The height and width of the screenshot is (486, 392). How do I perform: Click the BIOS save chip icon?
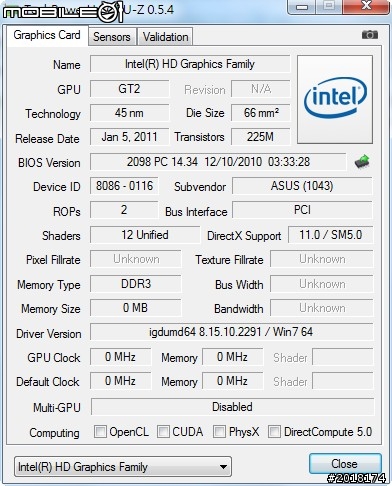click(x=362, y=161)
